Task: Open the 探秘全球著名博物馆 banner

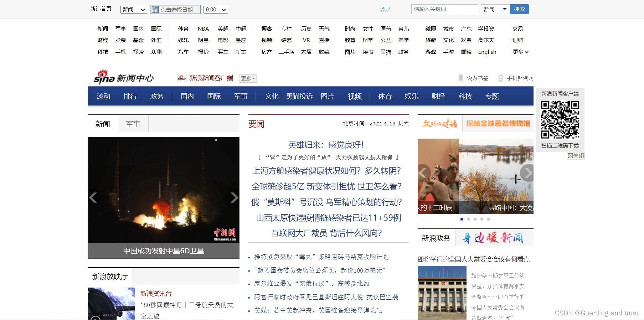Action: tap(498, 124)
